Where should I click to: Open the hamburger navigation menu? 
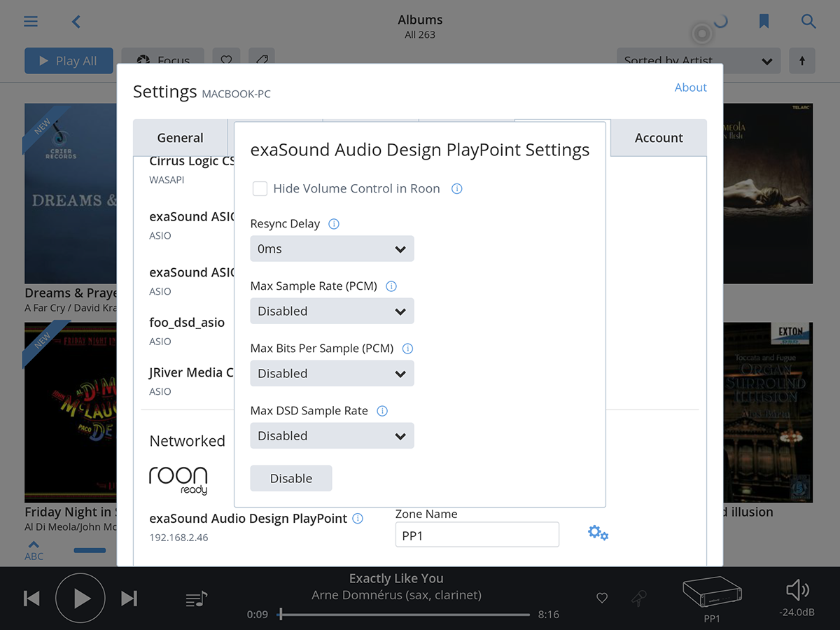(31, 22)
